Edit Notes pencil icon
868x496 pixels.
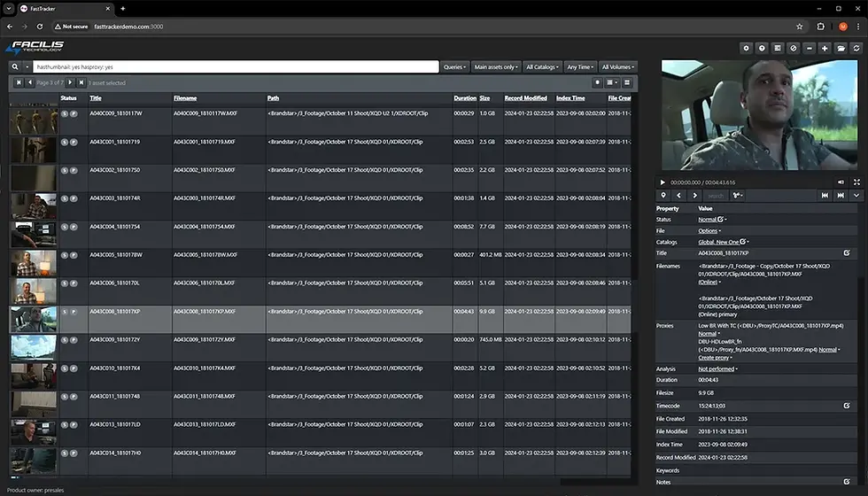(847, 482)
